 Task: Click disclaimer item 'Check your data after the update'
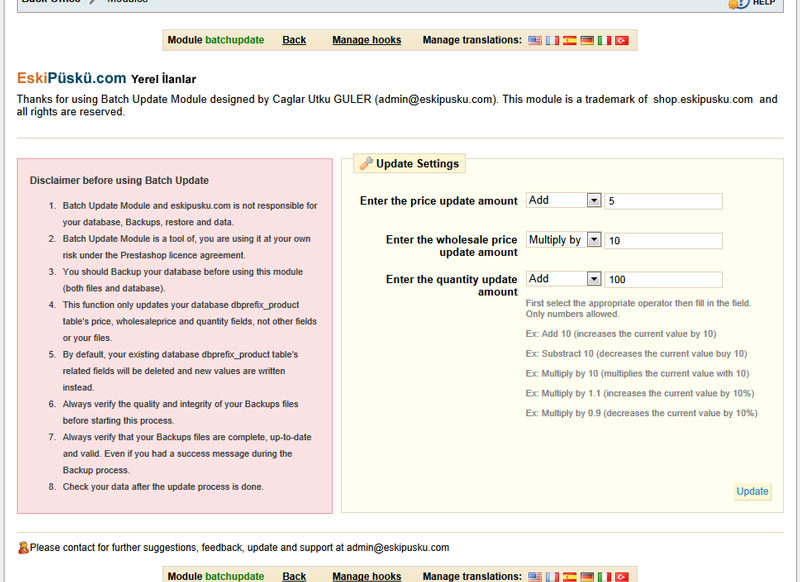point(163,487)
